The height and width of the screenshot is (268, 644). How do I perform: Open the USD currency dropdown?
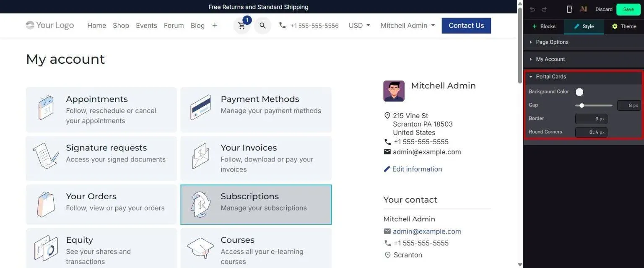click(359, 26)
